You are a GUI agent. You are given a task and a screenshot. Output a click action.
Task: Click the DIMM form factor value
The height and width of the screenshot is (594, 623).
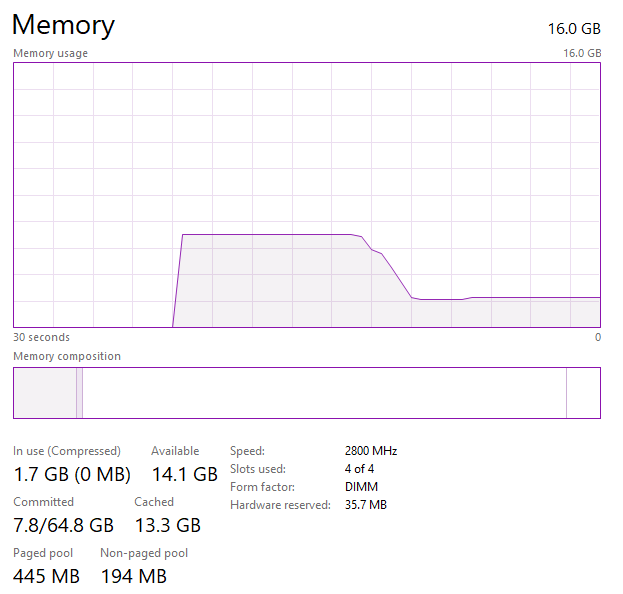coord(360,487)
